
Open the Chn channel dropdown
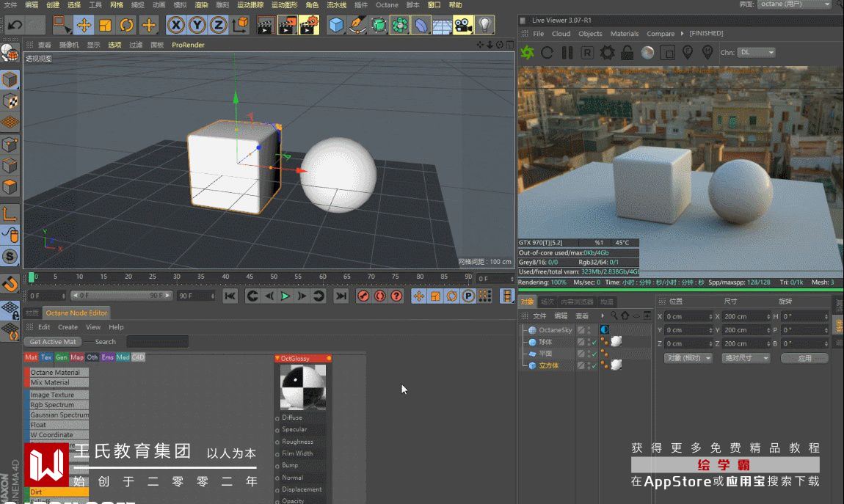tap(757, 53)
